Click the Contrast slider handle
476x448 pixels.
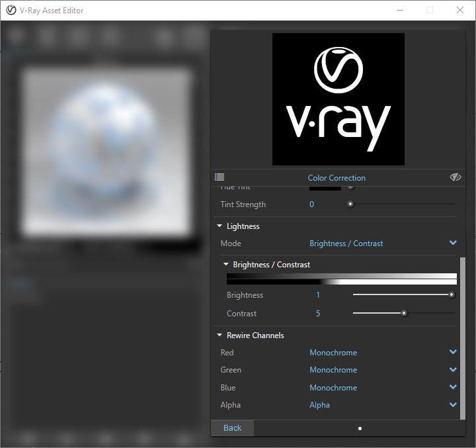(x=404, y=313)
